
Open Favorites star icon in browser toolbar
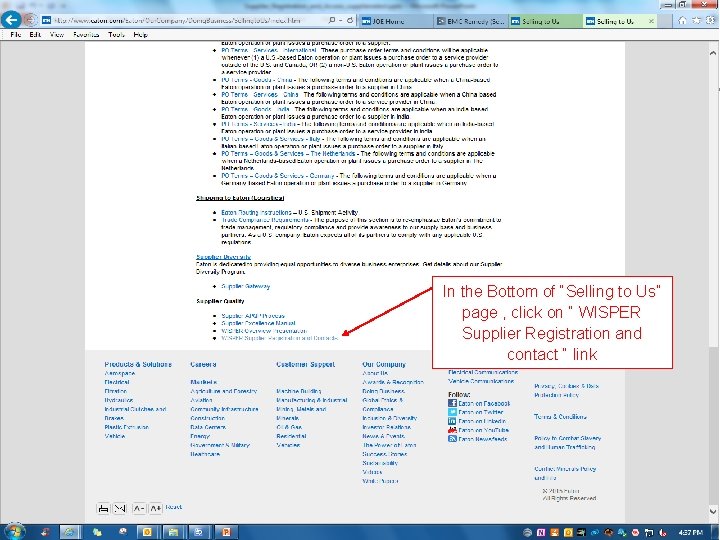[x=697, y=21]
